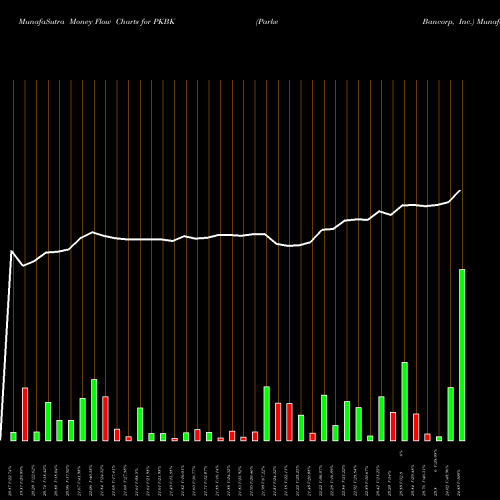Viewport: 500px width, 500px height.
Task: Select the second-tallest green money flow bar
Action: point(404,402)
